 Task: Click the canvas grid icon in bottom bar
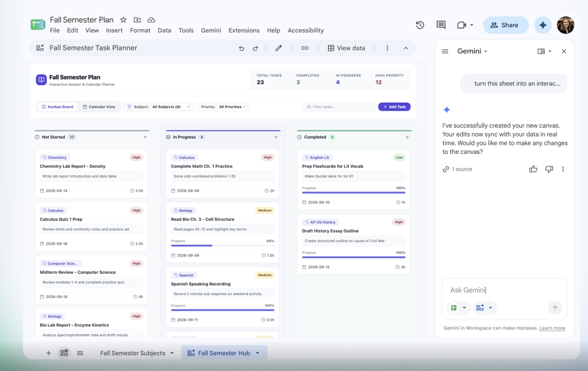(64, 353)
